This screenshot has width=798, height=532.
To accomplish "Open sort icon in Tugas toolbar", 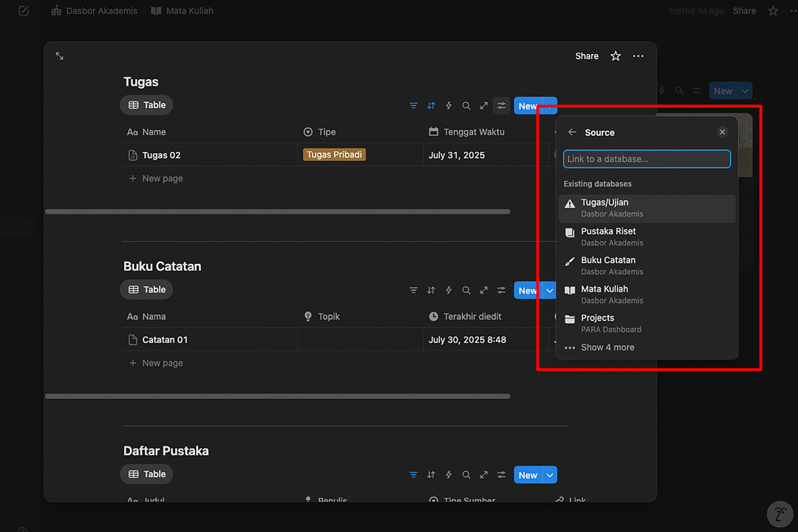I will click(x=431, y=106).
